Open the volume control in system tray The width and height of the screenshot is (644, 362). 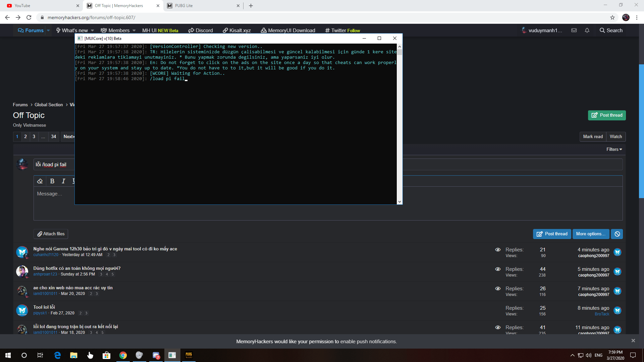click(x=589, y=355)
